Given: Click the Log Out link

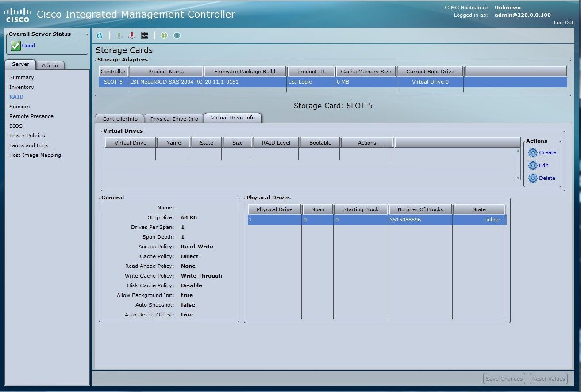Looking at the screenshot, I should coord(563,23).
